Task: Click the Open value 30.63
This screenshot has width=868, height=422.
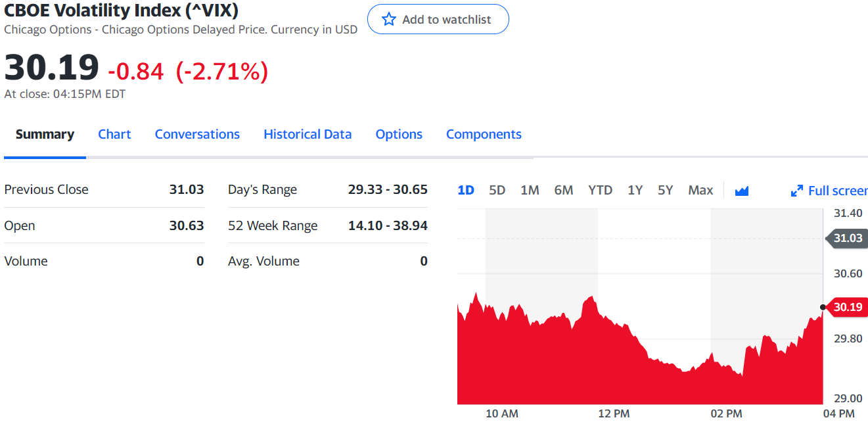Action: (x=187, y=225)
